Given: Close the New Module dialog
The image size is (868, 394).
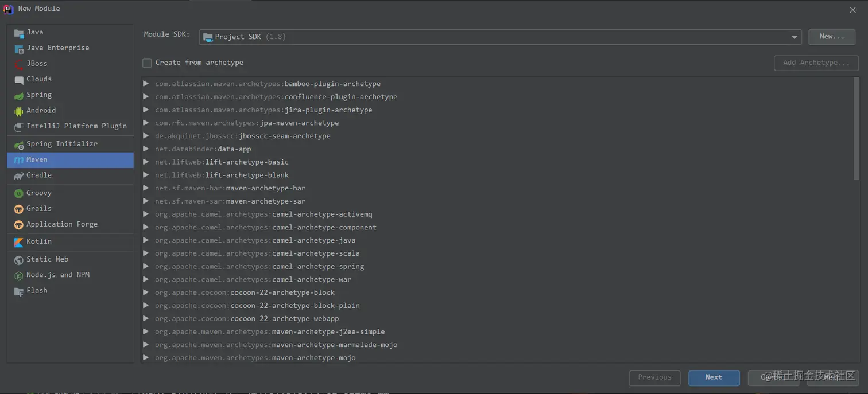Looking at the screenshot, I should point(852,10).
